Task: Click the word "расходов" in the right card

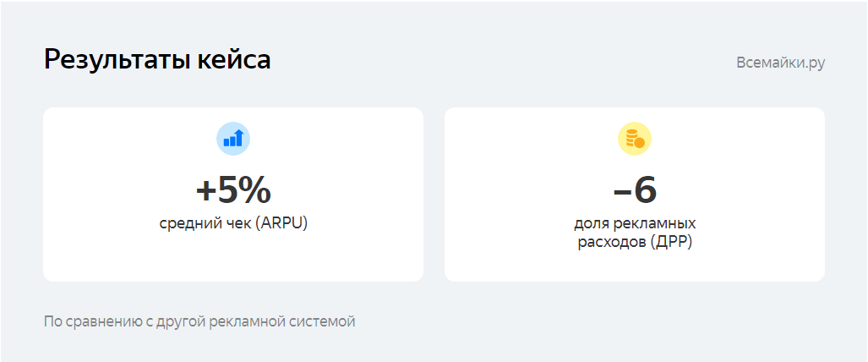Action: click(x=613, y=243)
